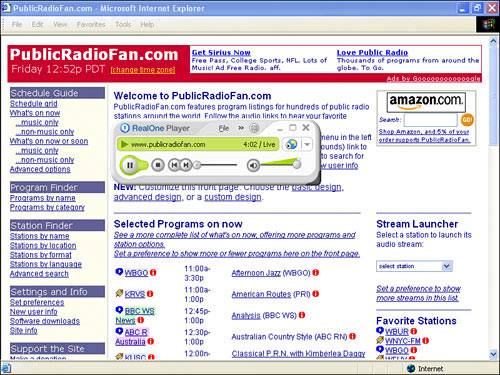Open the select station dropdown

click(414, 266)
